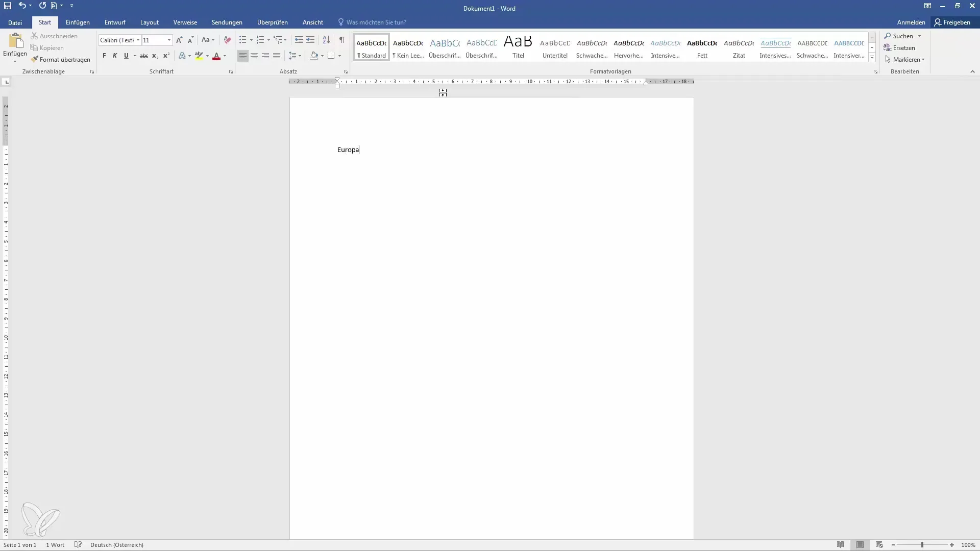Click the Start ribbon tab
The image size is (980, 551).
pos(44,22)
